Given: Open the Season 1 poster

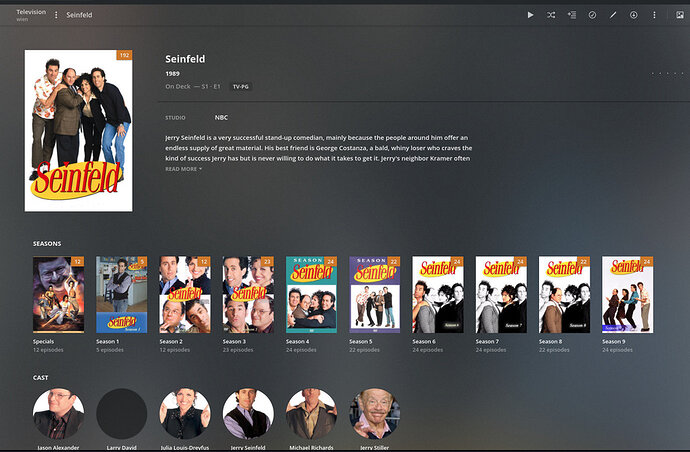Looking at the screenshot, I should coord(121,294).
